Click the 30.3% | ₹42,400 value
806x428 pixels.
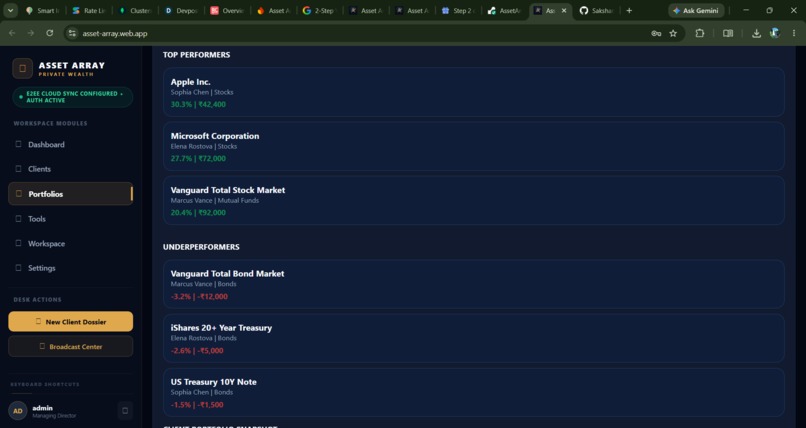pos(198,104)
